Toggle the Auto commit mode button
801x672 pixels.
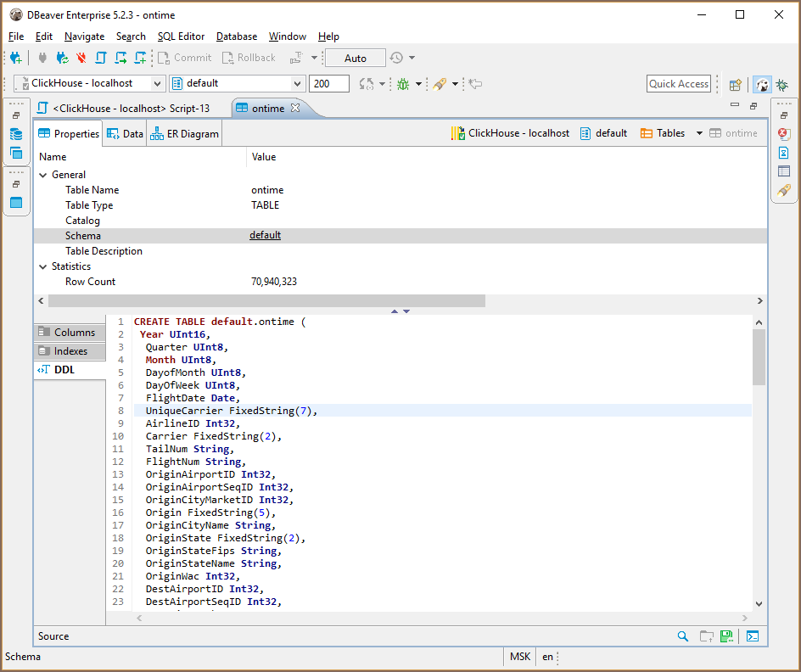coord(356,58)
